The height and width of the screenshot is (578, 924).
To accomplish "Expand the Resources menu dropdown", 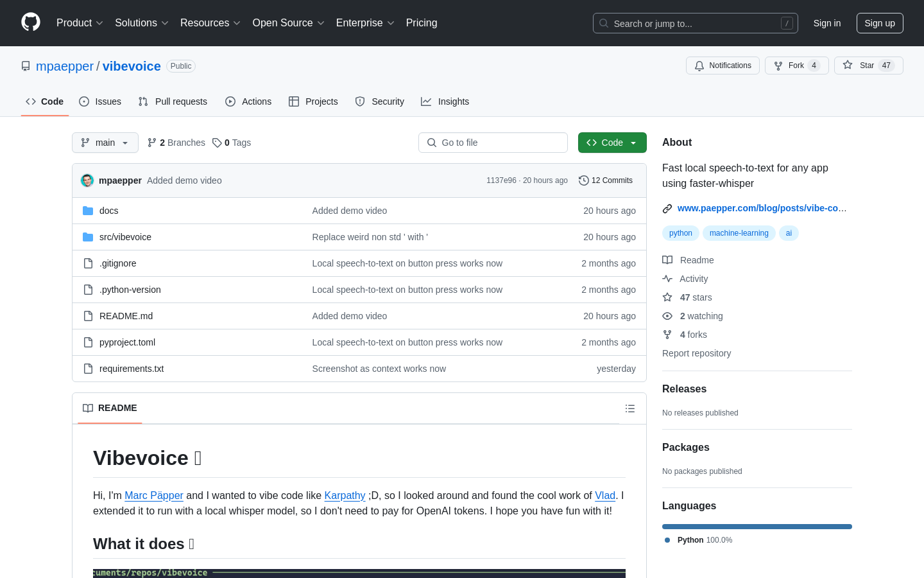I will pyautogui.click(x=210, y=23).
